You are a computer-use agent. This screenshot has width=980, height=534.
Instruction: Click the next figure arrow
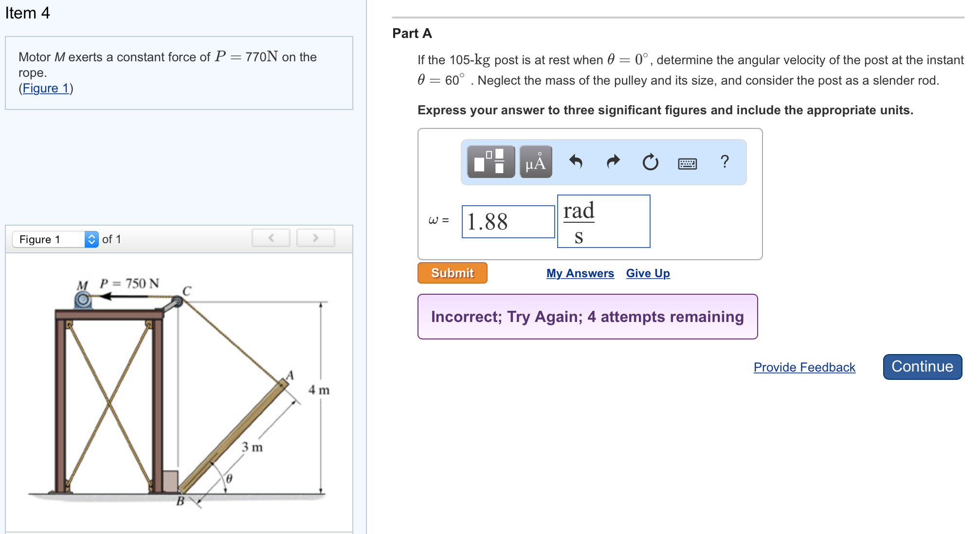315,237
